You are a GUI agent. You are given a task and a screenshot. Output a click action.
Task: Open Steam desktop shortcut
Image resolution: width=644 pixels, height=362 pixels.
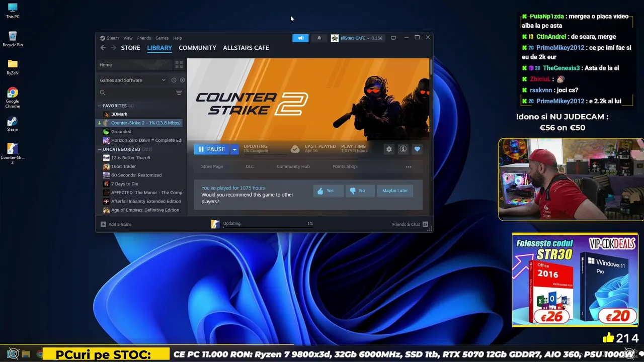13,123
